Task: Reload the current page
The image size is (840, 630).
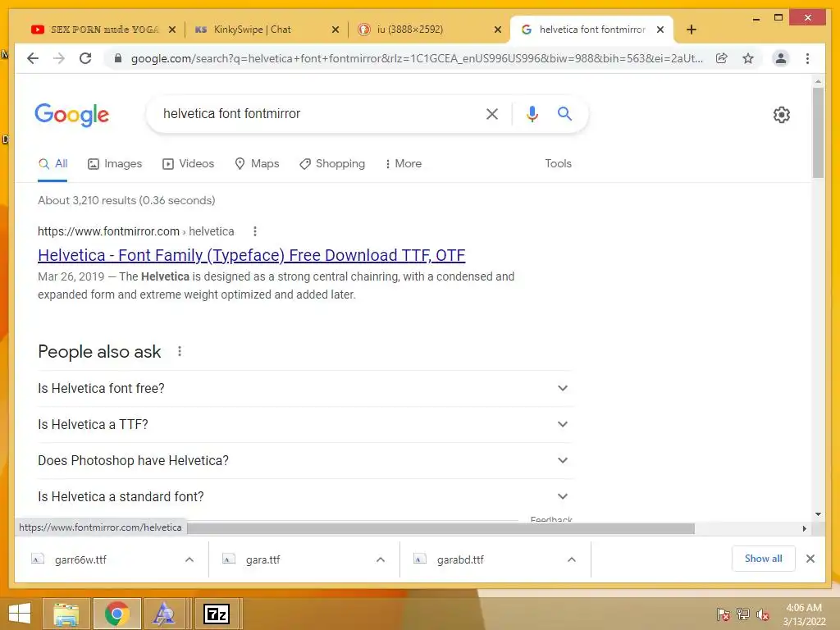Action: click(85, 58)
